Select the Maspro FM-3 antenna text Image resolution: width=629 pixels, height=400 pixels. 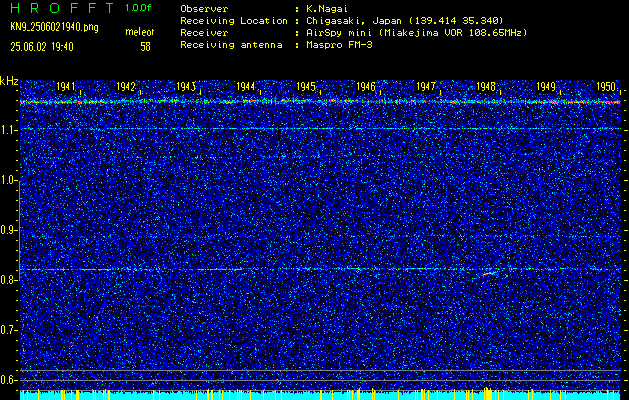coord(339,45)
